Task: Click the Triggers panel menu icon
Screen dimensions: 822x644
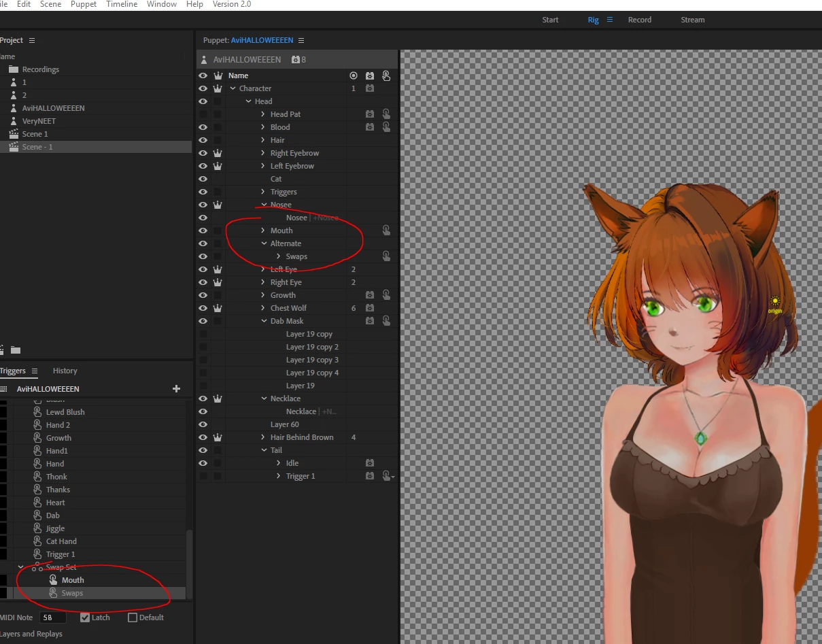Action: point(35,371)
